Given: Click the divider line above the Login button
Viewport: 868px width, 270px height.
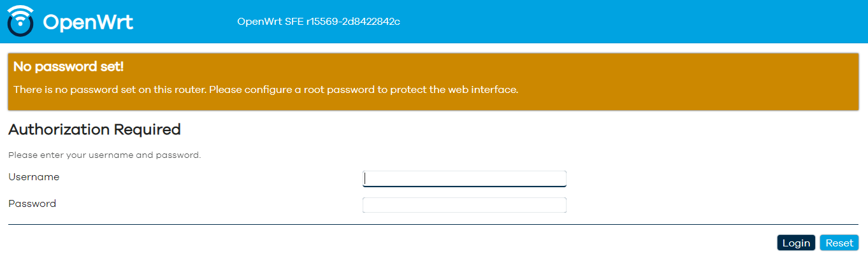Looking at the screenshot, I should [x=433, y=224].
